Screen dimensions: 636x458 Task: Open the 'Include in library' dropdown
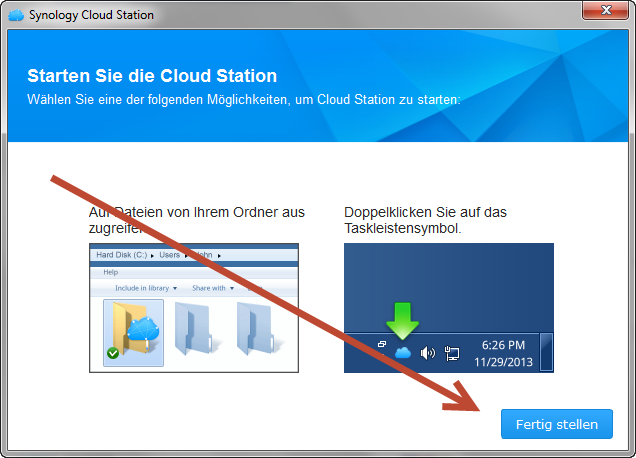point(146,288)
